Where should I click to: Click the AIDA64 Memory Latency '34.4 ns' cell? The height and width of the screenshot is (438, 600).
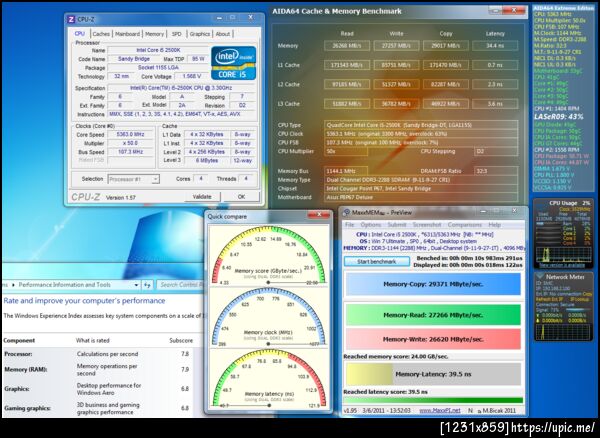click(x=495, y=46)
